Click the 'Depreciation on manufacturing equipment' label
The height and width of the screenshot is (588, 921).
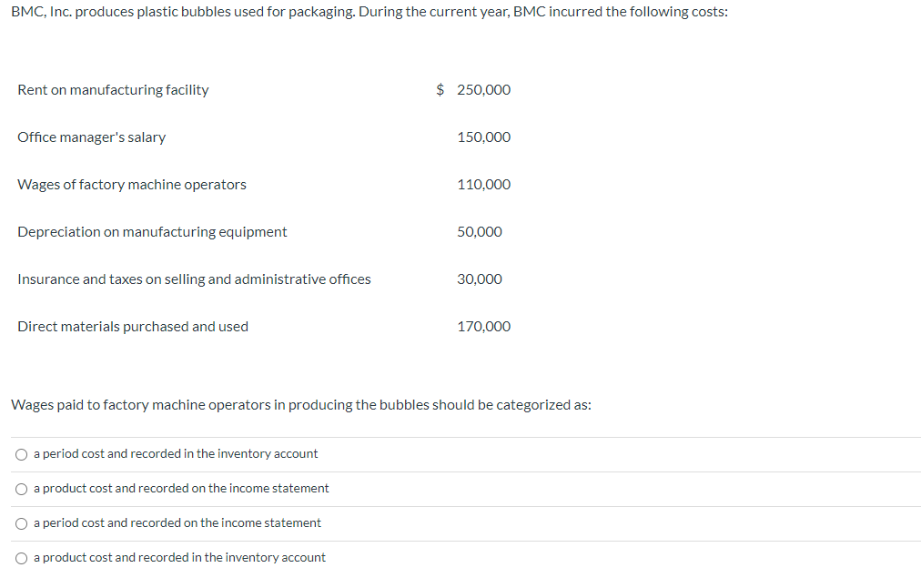coord(152,231)
